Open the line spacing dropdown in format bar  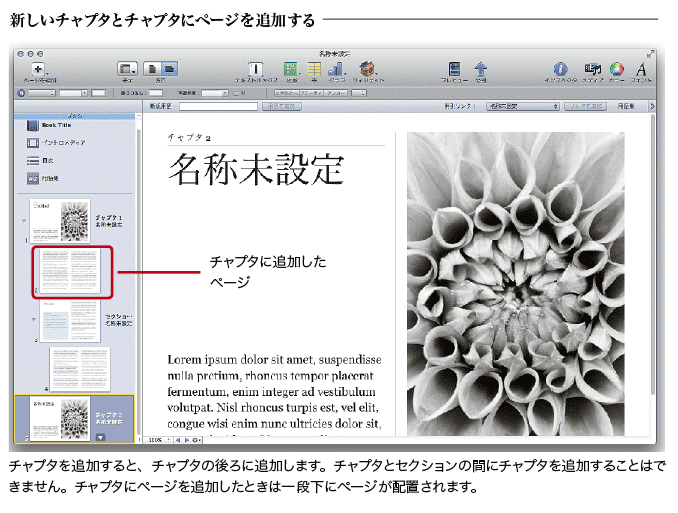click(x=215, y=93)
